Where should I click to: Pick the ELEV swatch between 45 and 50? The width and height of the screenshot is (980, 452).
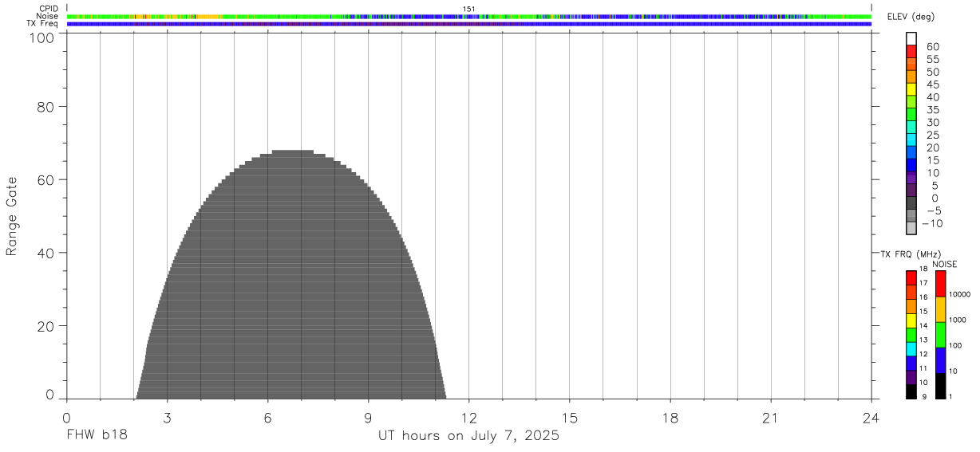coord(911,77)
